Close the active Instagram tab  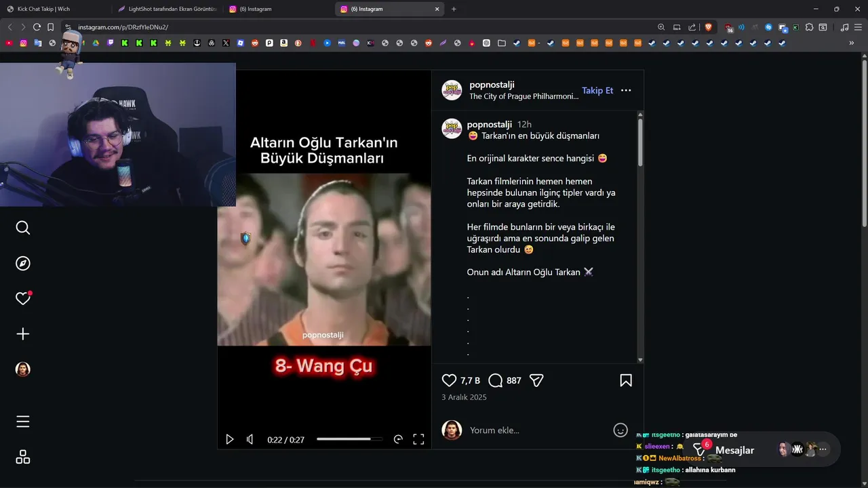pos(437,9)
